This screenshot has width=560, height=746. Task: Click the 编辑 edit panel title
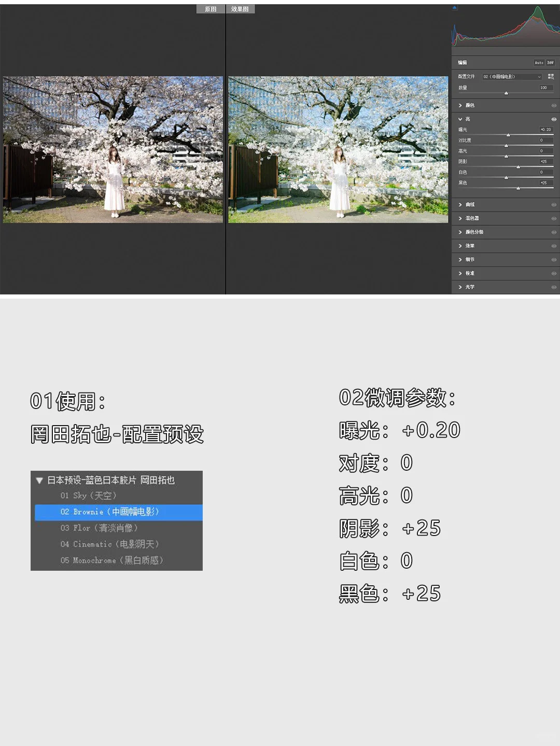coord(463,63)
